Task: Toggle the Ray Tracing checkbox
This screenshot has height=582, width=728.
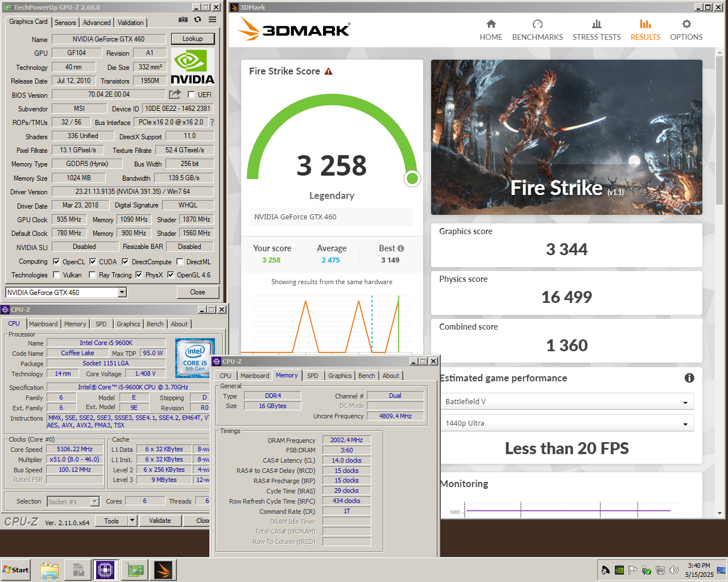Action: (92, 275)
